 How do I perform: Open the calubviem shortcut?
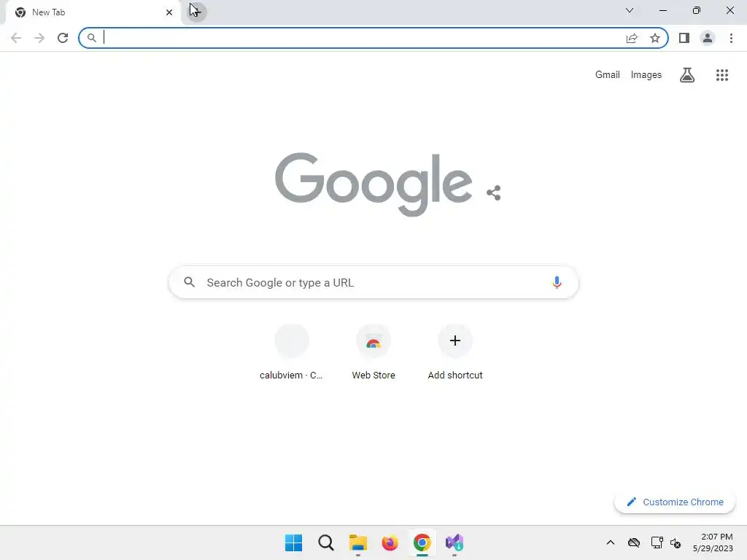pos(292,352)
